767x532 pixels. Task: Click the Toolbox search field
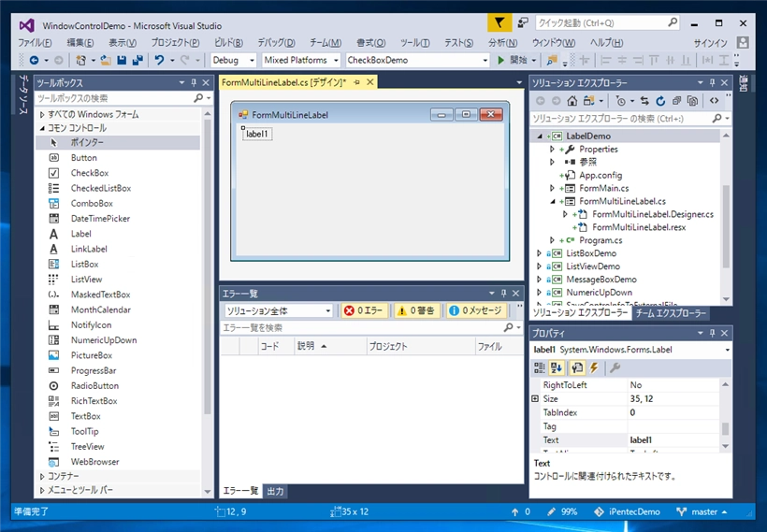(x=115, y=98)
